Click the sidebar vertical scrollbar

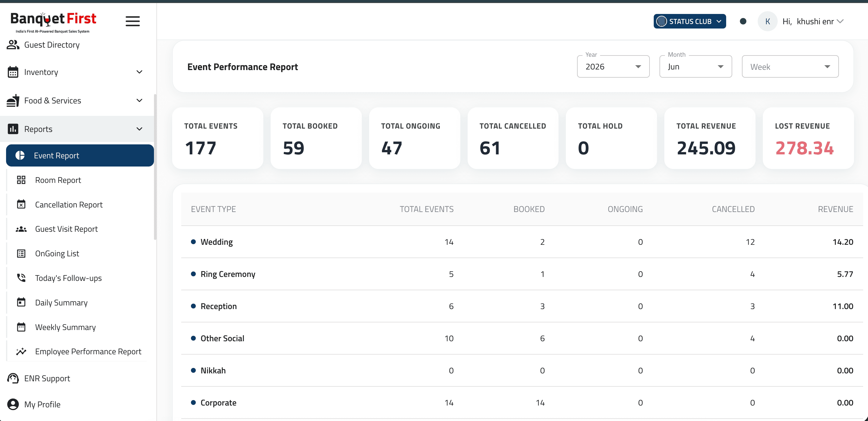(x=155, y=167)
